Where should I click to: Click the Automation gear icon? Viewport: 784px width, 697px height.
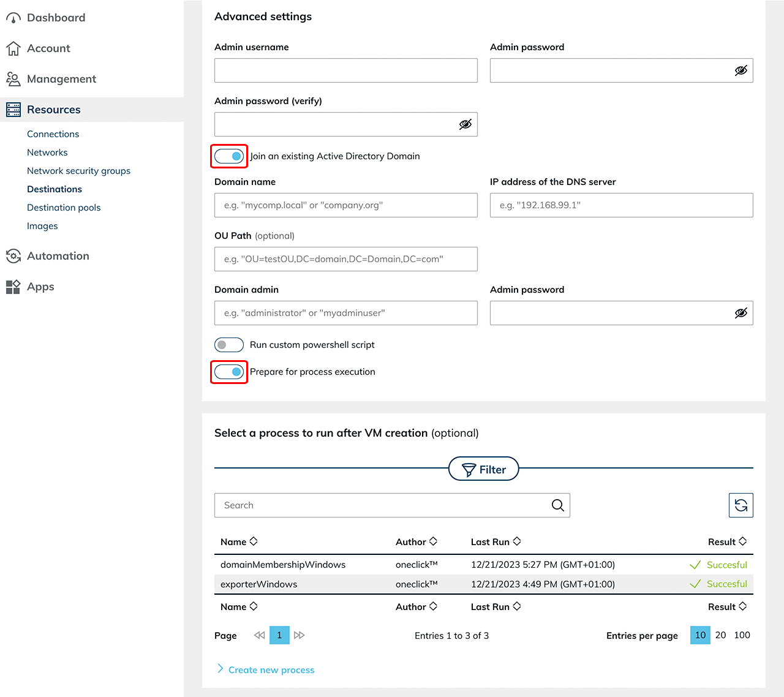click(13, 256)
